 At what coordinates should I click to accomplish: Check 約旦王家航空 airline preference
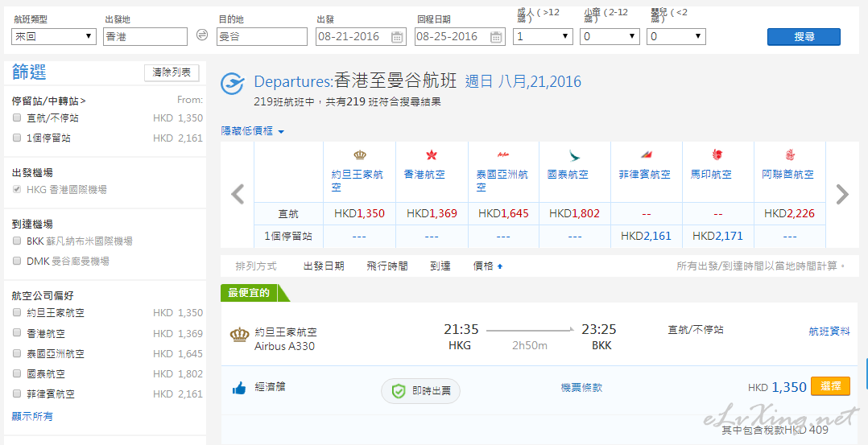(17, 312)
